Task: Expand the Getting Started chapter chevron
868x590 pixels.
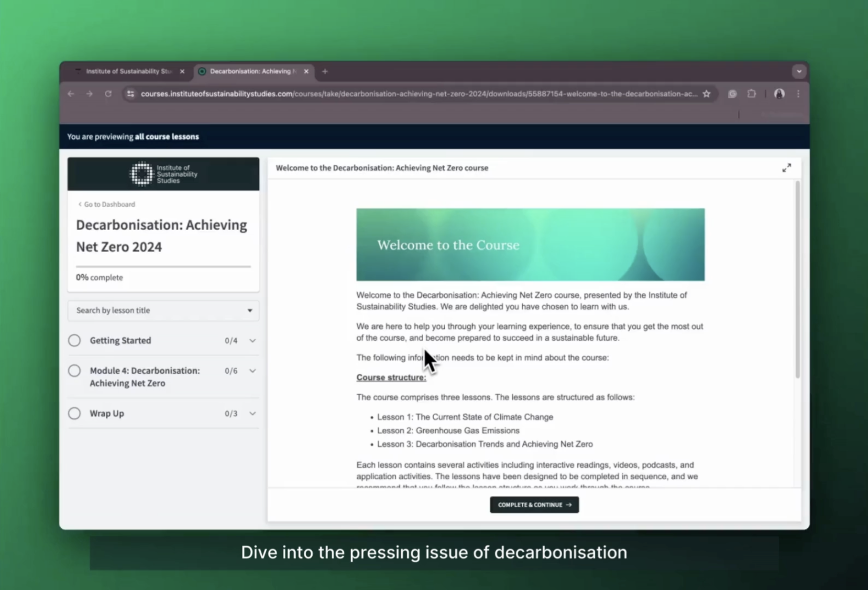Action: click(x=253, y=340)
